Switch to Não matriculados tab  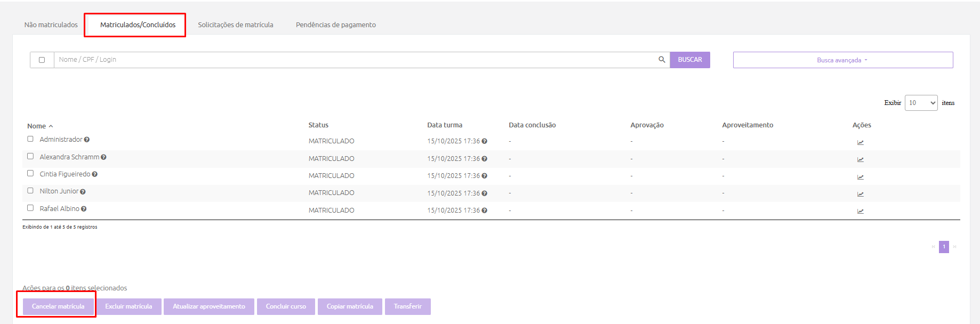click(x=51, y=25)
